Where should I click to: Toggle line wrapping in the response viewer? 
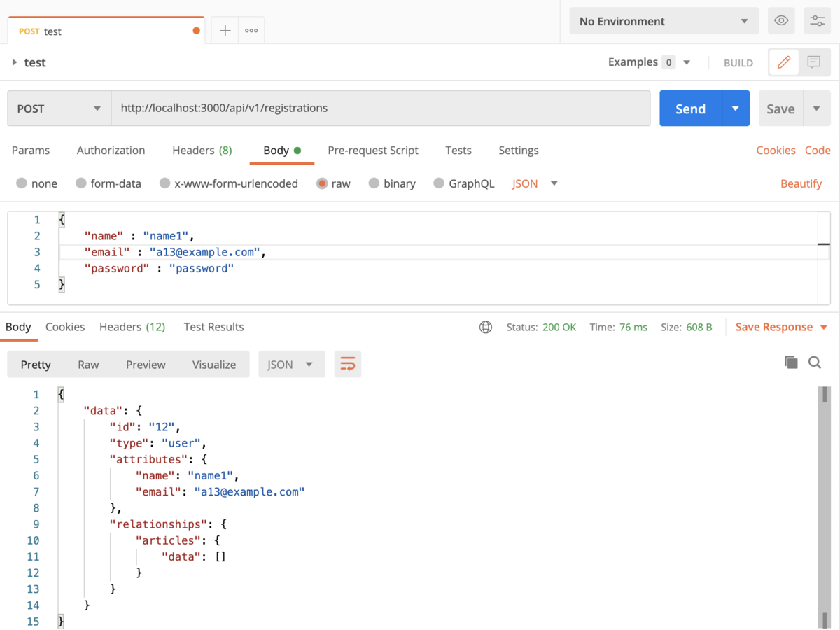click(x=348, y=364)
